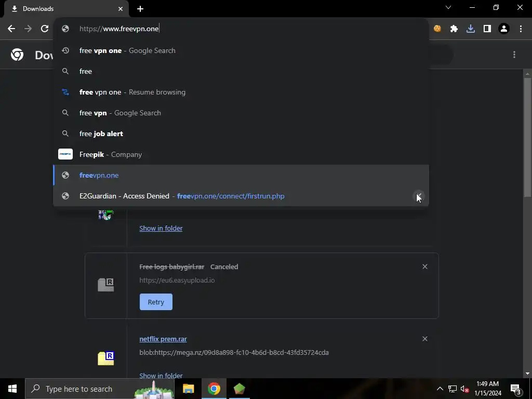Image resolution: width=532 pixels, height=399 pixels.
Task: Click the address bar URL field
Action: 241,29
